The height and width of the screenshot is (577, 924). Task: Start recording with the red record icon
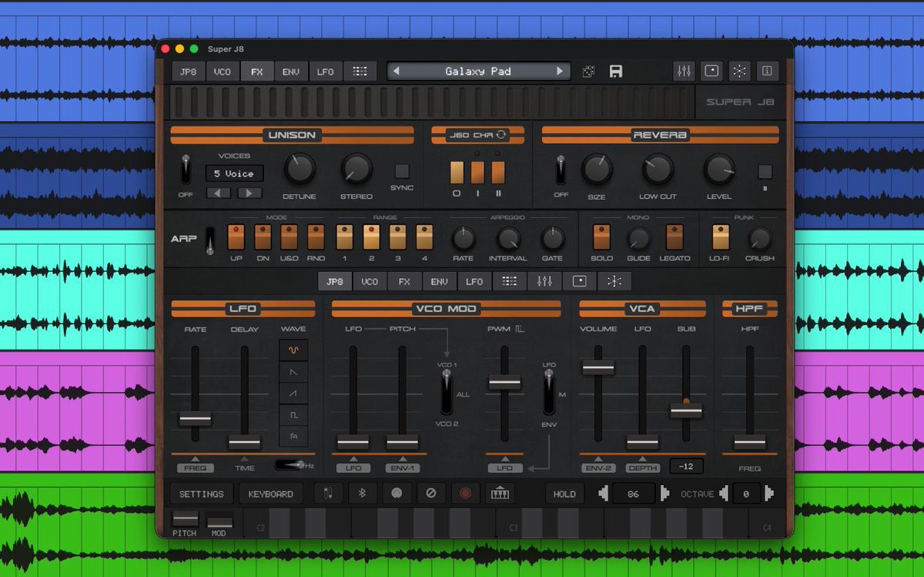[x=464, y=494]
